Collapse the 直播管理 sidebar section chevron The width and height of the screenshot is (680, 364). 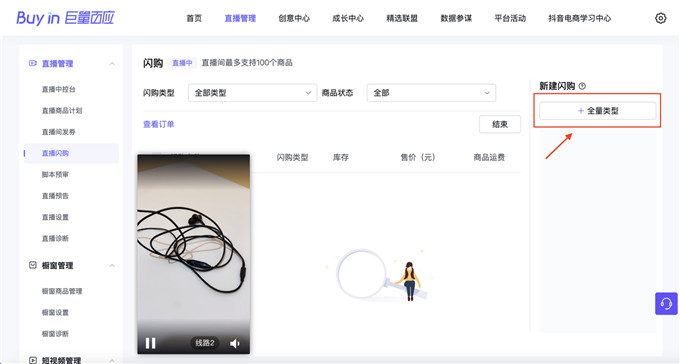pyautogui.click(x=112, y=64)
